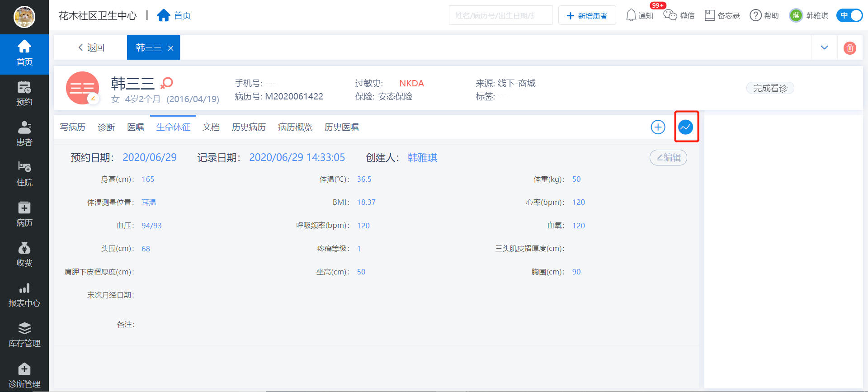
Task: Click the red trash delete icon
Action: 850,47
